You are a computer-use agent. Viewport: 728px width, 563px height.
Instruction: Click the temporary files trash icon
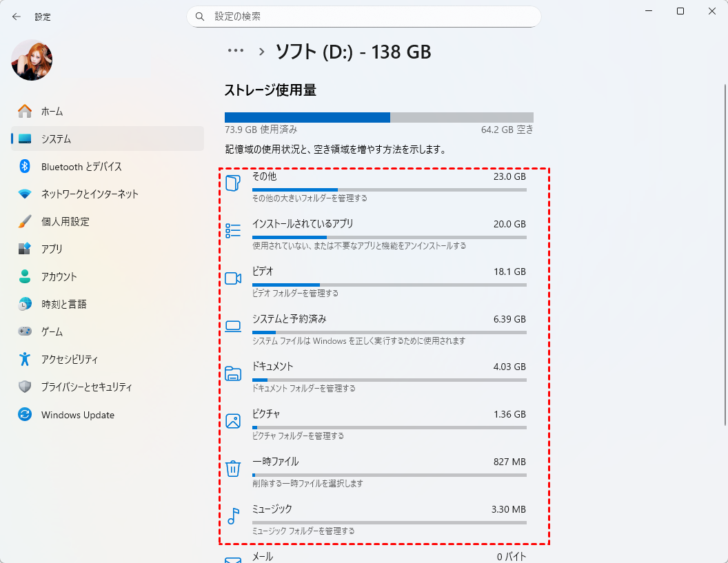[233, 469]
